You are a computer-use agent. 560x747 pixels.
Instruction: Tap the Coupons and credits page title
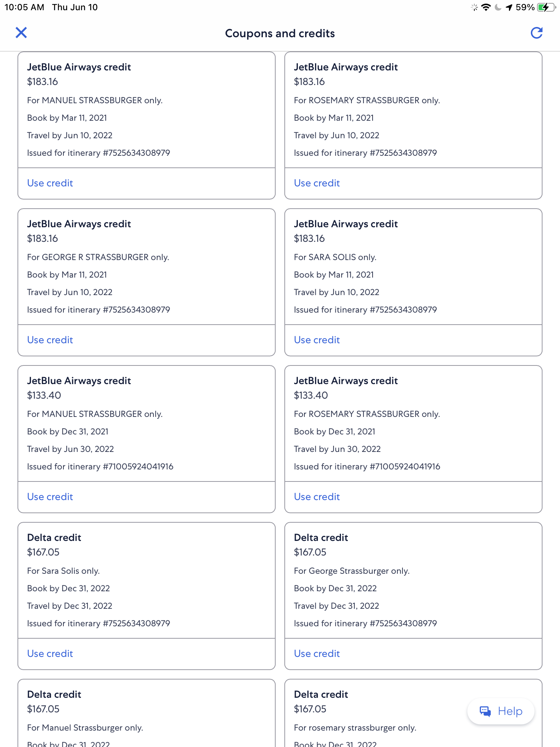(x=280, y=34)
